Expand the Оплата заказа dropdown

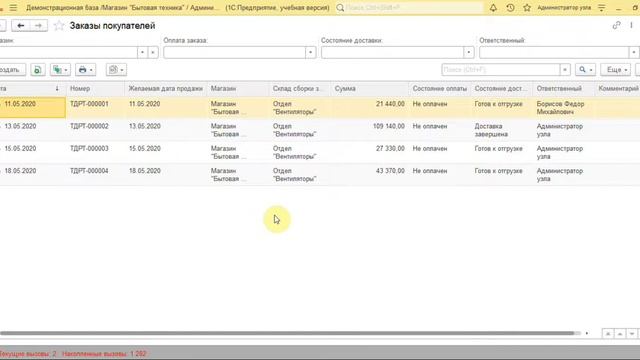click(x=310, y=53)
